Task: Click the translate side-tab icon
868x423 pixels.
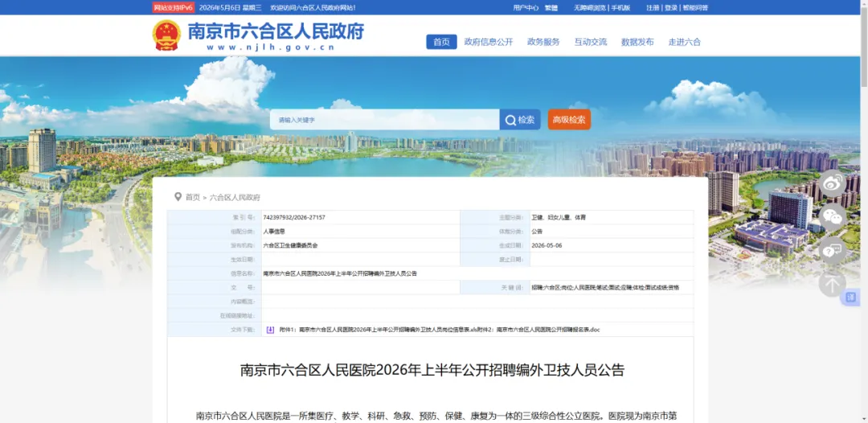Action: (x=851, y=298)
